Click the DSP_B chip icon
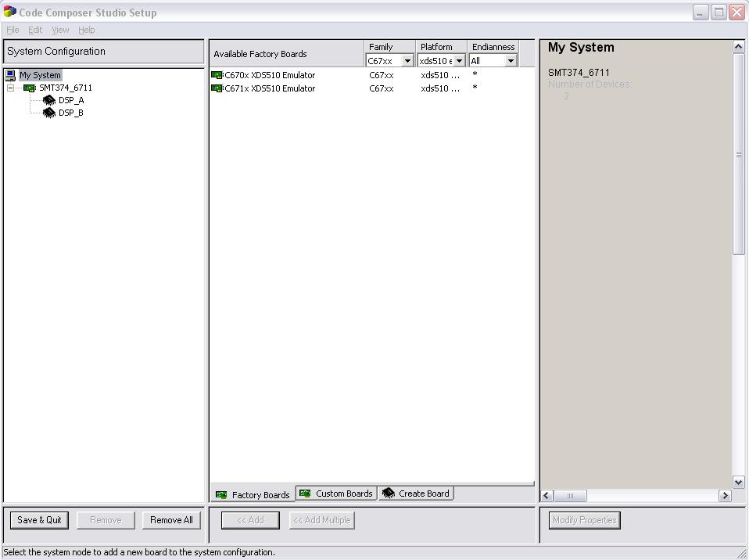This screenshot has height=560, width=749. click(49, 113)
